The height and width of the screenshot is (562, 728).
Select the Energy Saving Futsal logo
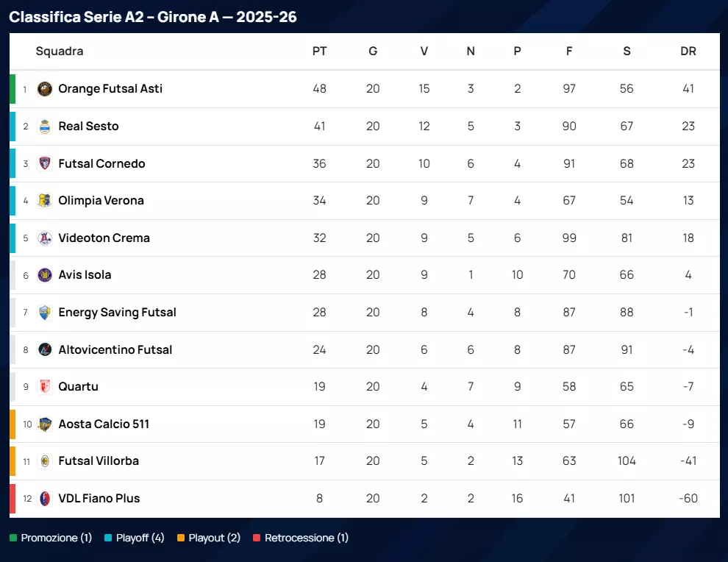click(45, 313)
